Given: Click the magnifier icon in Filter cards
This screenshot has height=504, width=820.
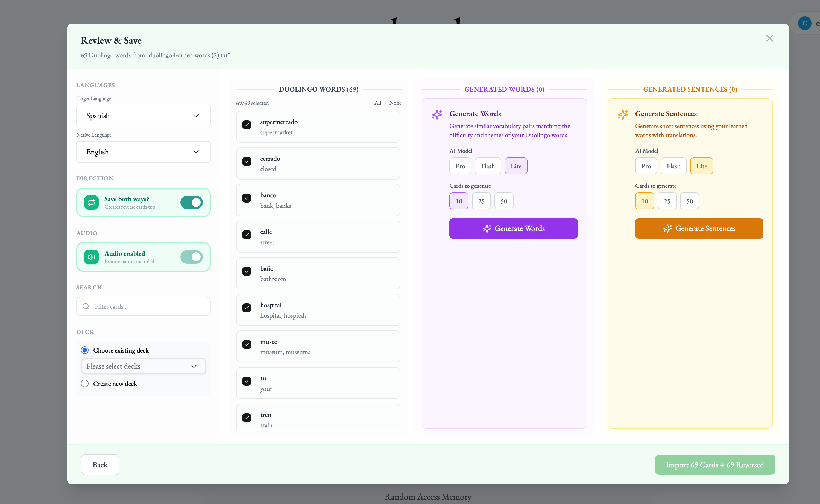Looking at the screenshot, I should 86,306.
